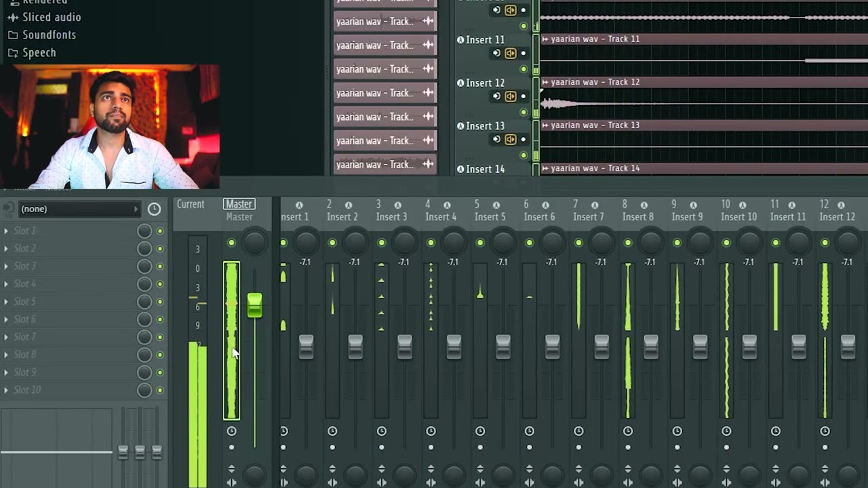Expand Slot 9 arrow menu
This screenshot has width=868, height=488.
coord(6,372)
